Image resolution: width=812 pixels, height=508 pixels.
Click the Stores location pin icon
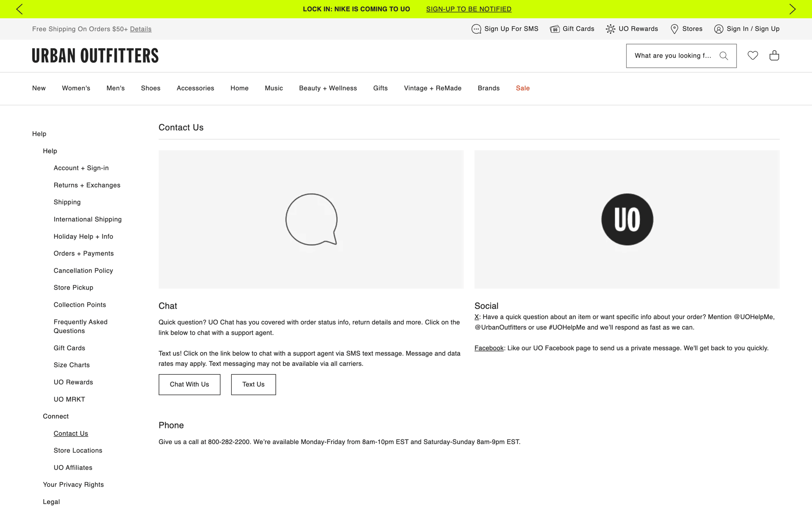point(675,29)
